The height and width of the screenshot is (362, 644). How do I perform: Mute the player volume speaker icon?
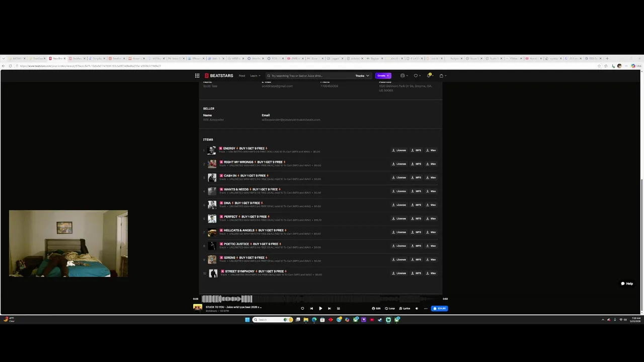(x=417, y=308)
